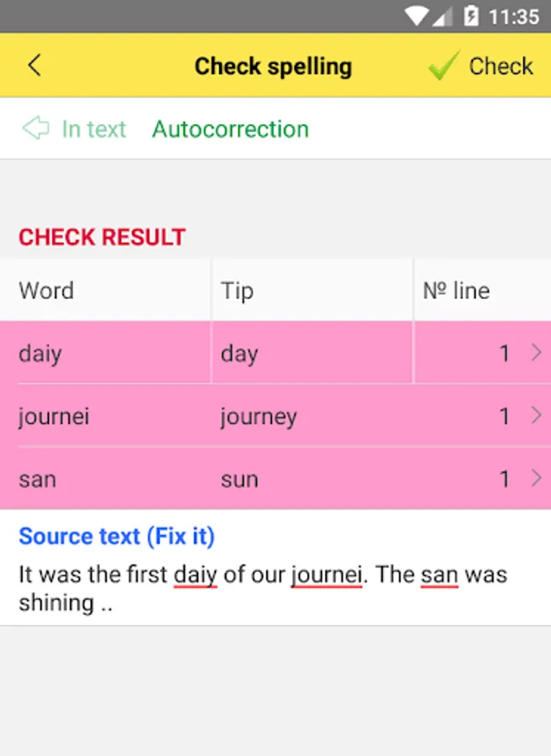Tap the green checkmark icon
Screen dimensions: 551x756
443,65
